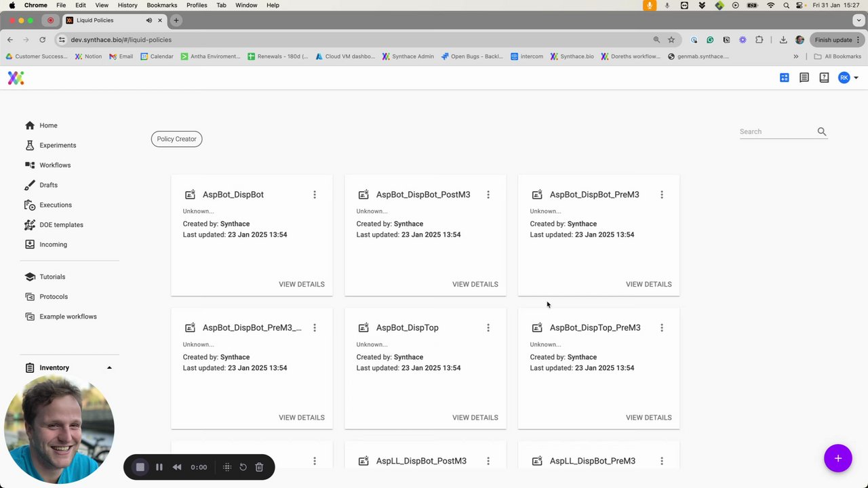Click Finish update button in Chrome

pos(837,39)
